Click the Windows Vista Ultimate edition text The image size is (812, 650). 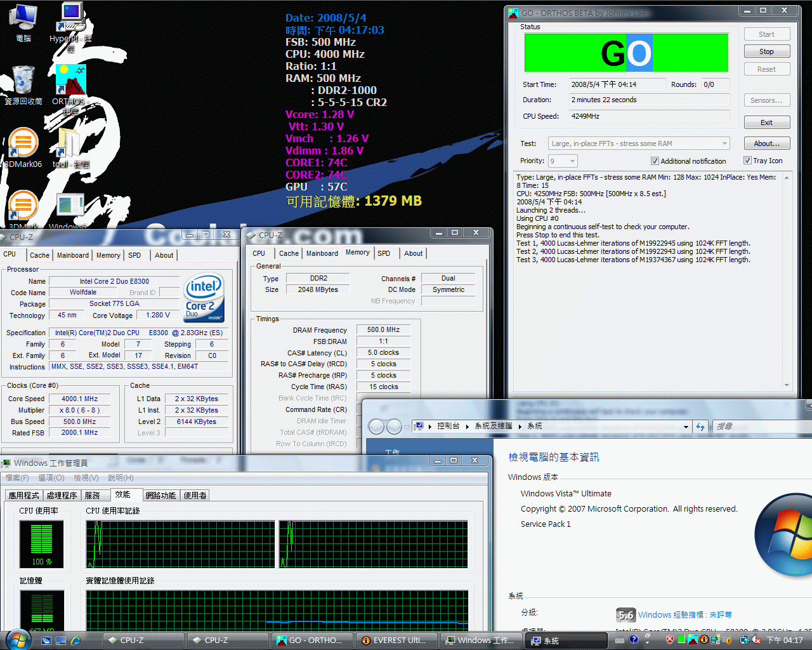click(x=566, y=494)
